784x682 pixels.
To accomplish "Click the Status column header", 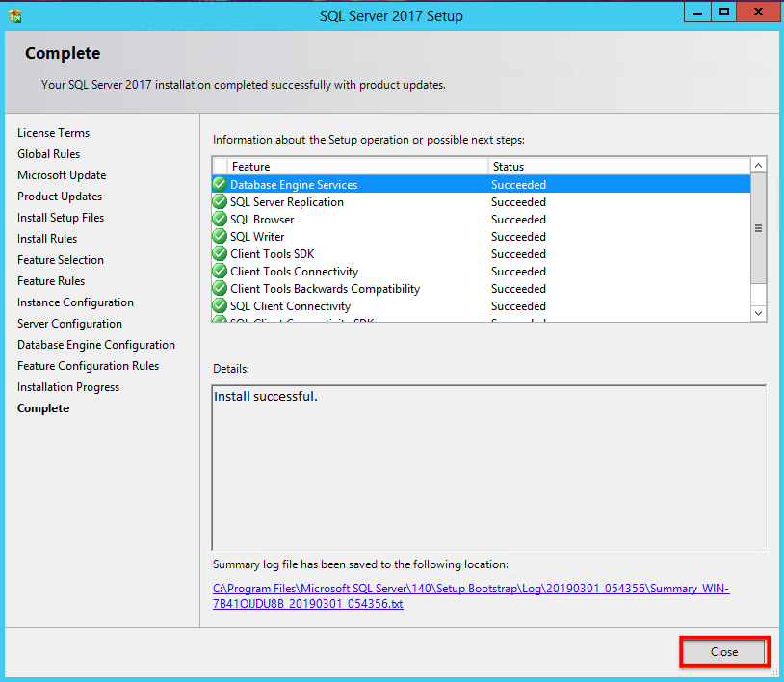I will [x=619, y=167].
